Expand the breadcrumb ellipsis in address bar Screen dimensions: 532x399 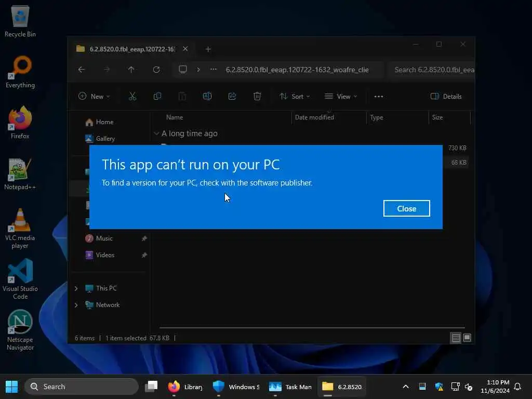pyautogui.click(x=214, y=70)
